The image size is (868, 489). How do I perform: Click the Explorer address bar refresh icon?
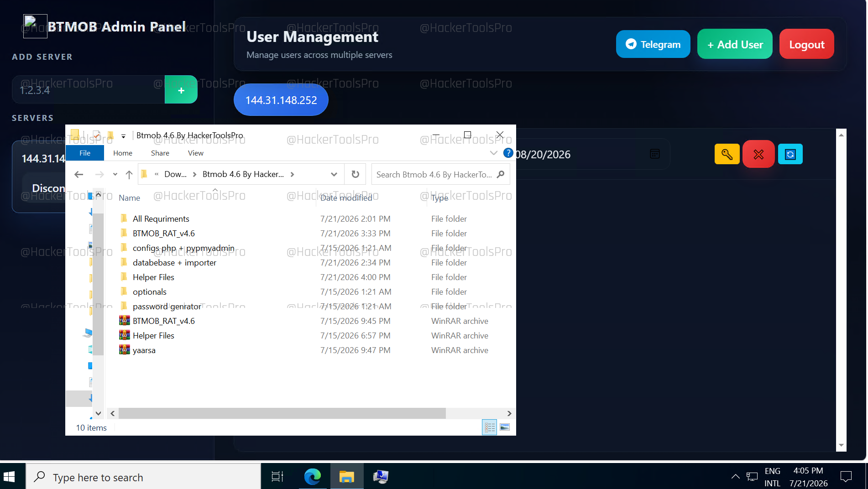[356, 174]
